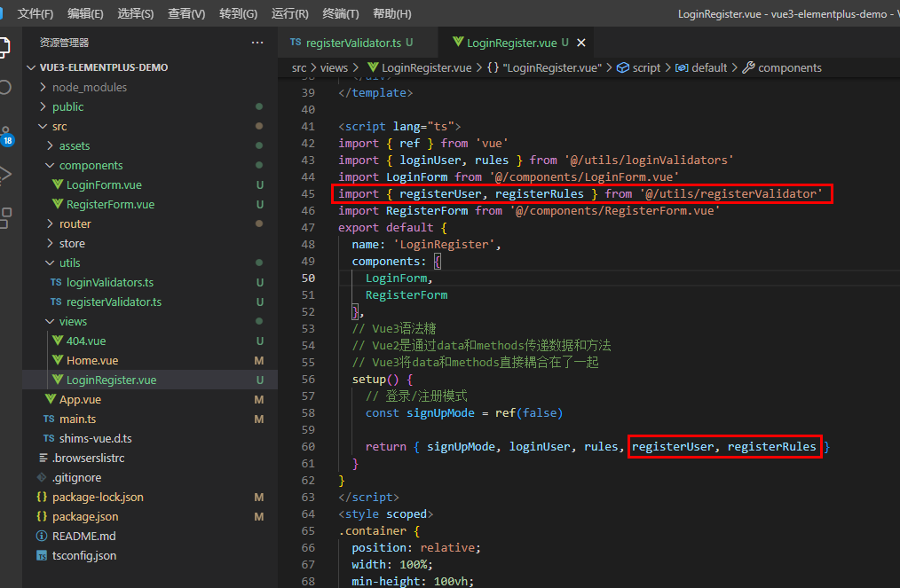Open RegisterForm.vue in the explorer
The height and width of the screenshot is (588, 900).
(110, 204)
